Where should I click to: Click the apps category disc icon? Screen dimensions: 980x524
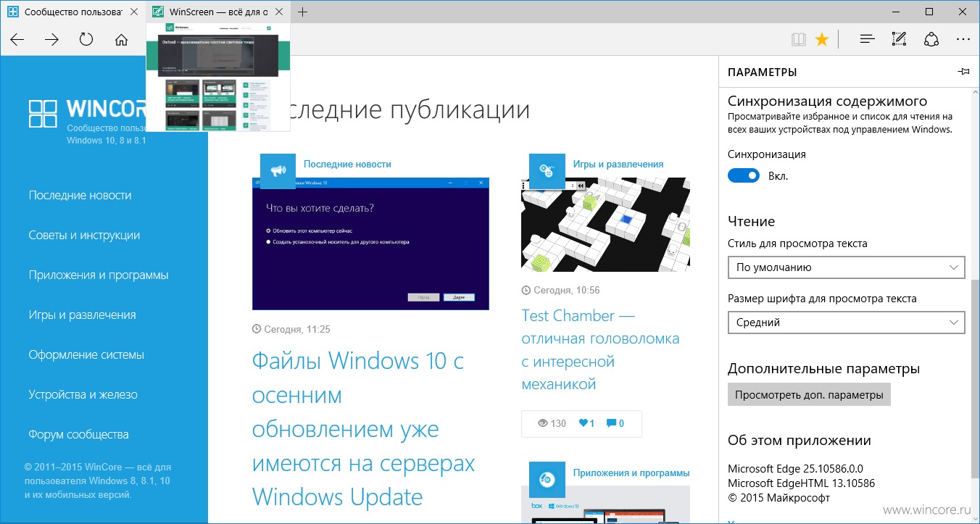[547, 479]
